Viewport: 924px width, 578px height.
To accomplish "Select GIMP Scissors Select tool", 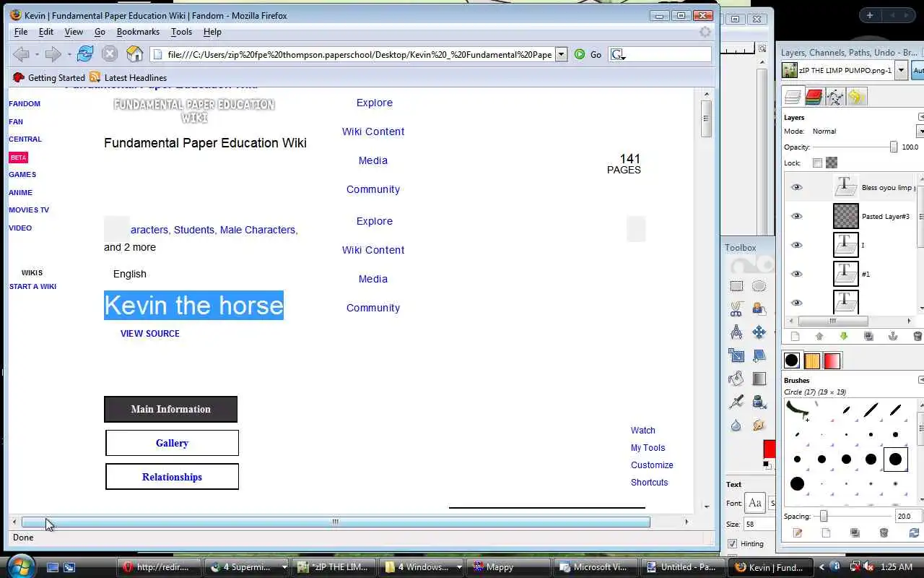I will coord(736,309).
